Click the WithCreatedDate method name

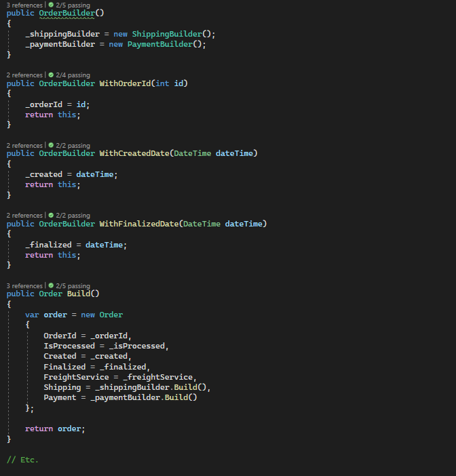click(134, 153)
